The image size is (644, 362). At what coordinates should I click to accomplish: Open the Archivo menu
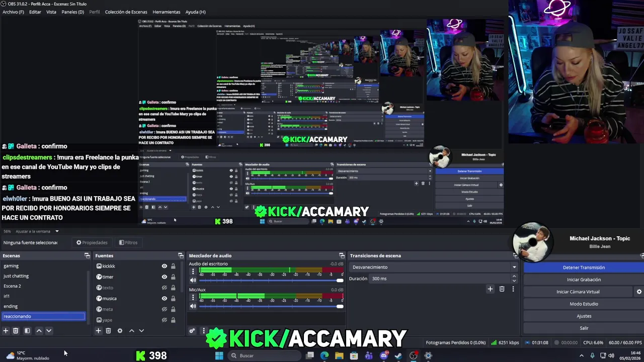pyautogui.click(x=13, y=12)
